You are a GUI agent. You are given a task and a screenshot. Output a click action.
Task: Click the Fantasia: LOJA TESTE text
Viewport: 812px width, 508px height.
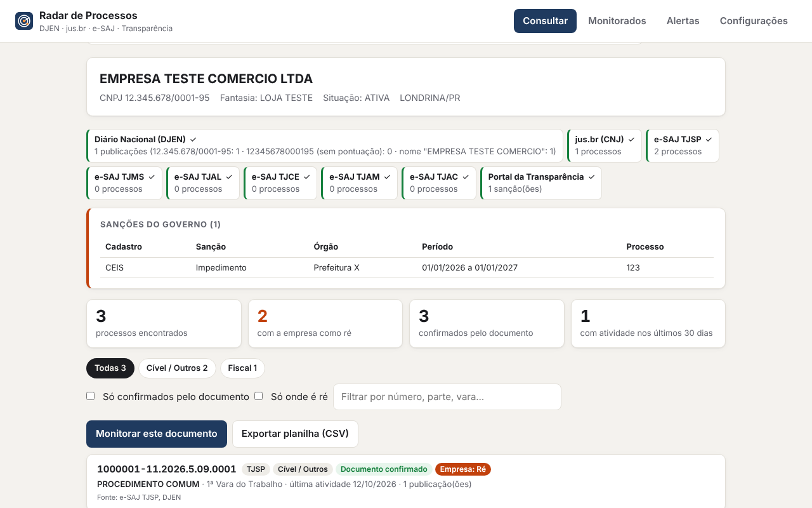tap(266, 98)
